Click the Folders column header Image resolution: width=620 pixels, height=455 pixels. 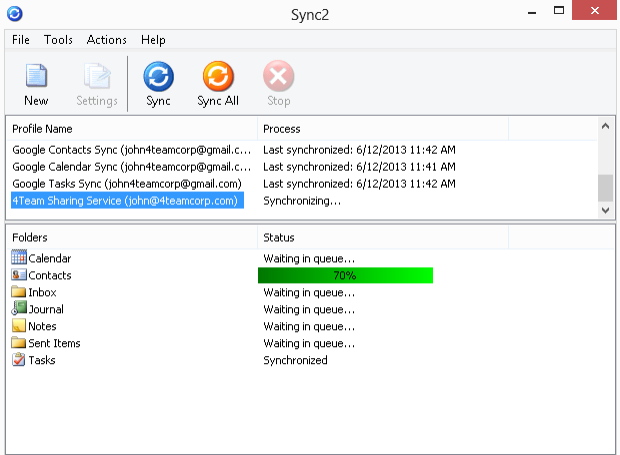tap(30, 237)
